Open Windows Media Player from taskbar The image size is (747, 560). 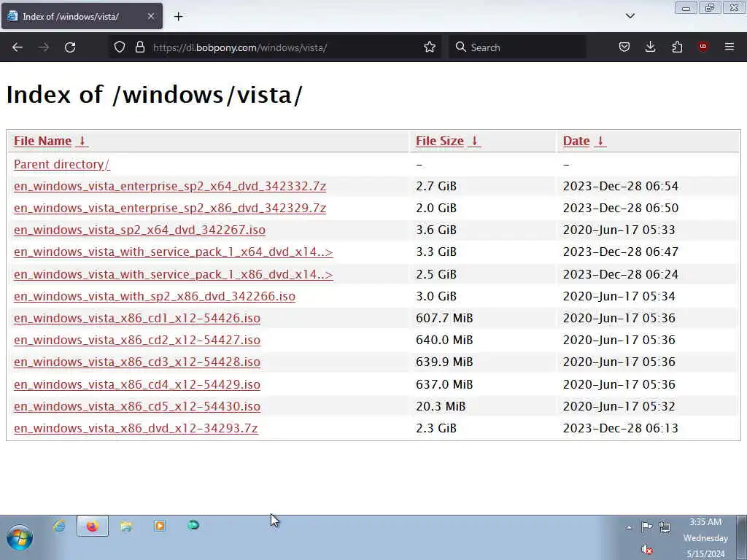(160, 526)
